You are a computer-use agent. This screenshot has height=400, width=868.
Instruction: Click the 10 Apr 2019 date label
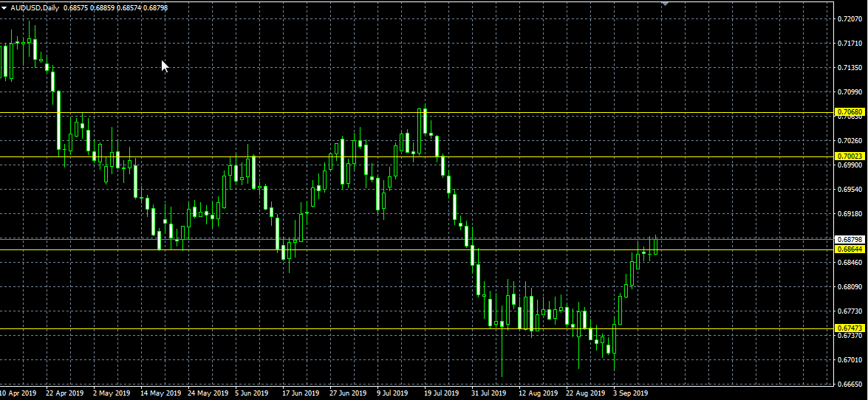pyautogui.click(x=18, y=393)
